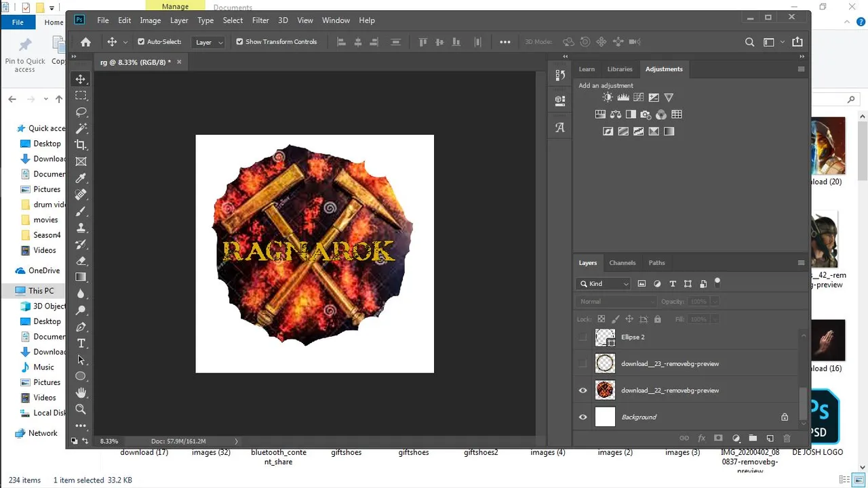This screenshot has height=488, width=868.
Task: Select the Crop tool
Action: (81, 144)
